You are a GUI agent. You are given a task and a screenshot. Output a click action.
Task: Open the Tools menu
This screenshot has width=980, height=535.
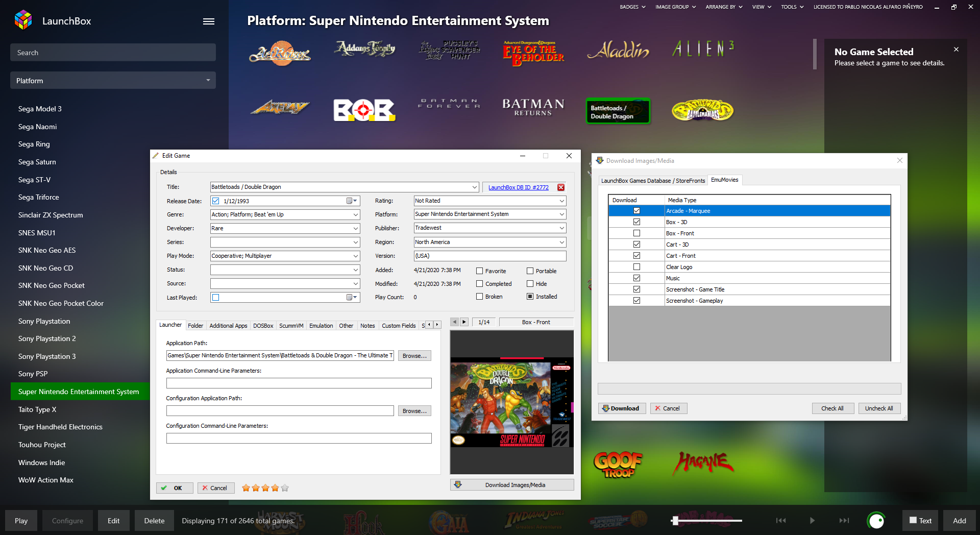(x=792, y=7)
